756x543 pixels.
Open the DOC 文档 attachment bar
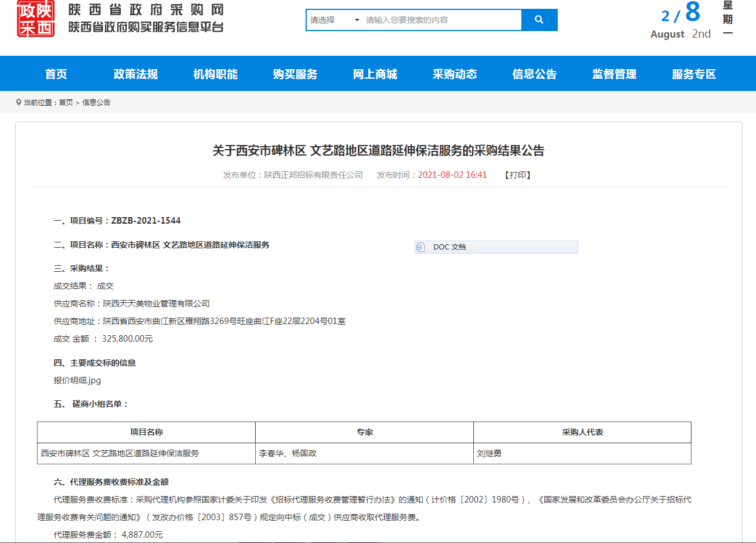pos(496,247)
